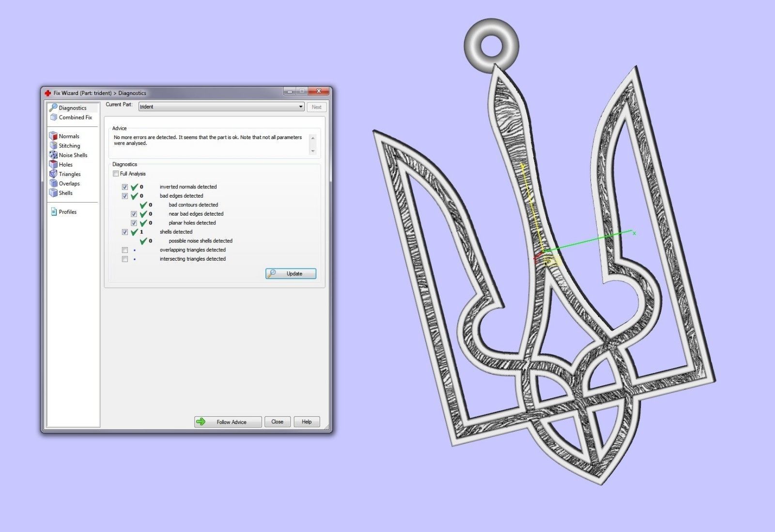775x532 pixels.
Task: Enable intersecting triangles detected check
Action: [125, 259]
